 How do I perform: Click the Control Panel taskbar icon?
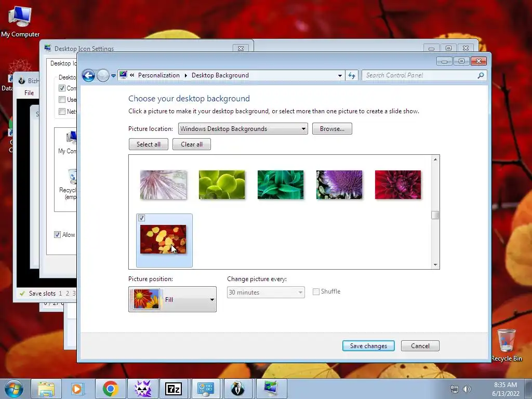tap(206, 389)
